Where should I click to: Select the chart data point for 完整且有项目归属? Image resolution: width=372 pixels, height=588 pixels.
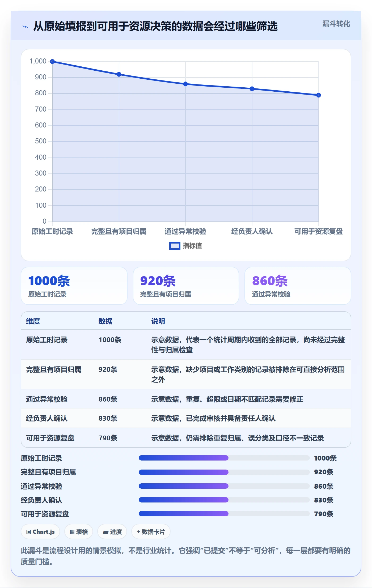[119, 74]
